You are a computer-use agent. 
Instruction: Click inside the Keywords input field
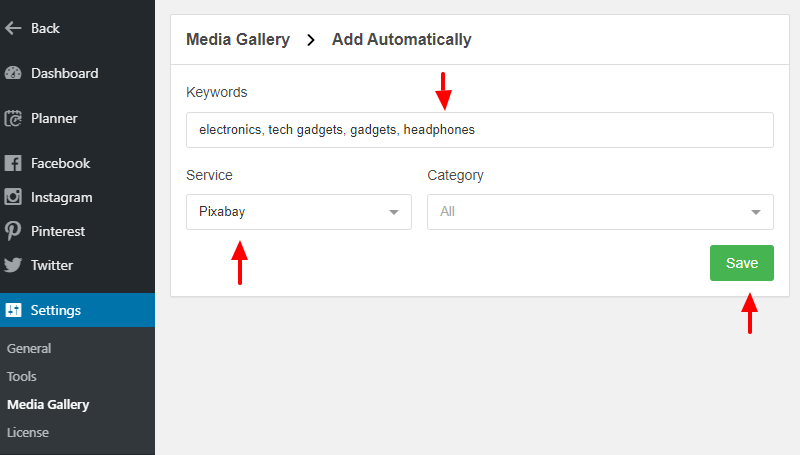[x=480, y=130]
